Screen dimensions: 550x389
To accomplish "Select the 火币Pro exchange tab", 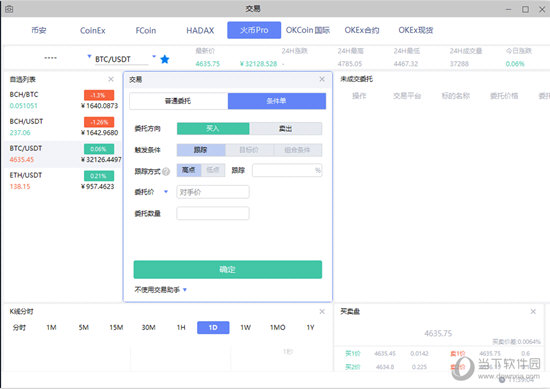I will click(x=254, y=30).
